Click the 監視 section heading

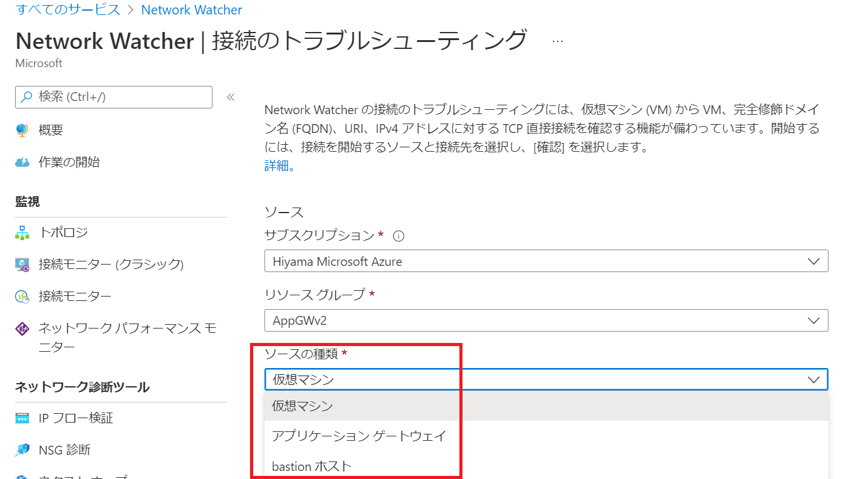[x=28, y=202]
